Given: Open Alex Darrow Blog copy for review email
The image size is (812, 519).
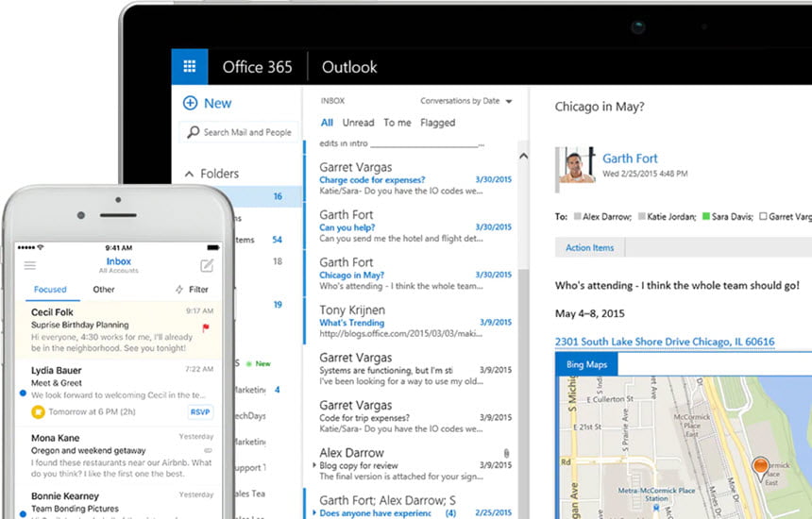Looking at the screenshot, I should [x=413, y=464].
